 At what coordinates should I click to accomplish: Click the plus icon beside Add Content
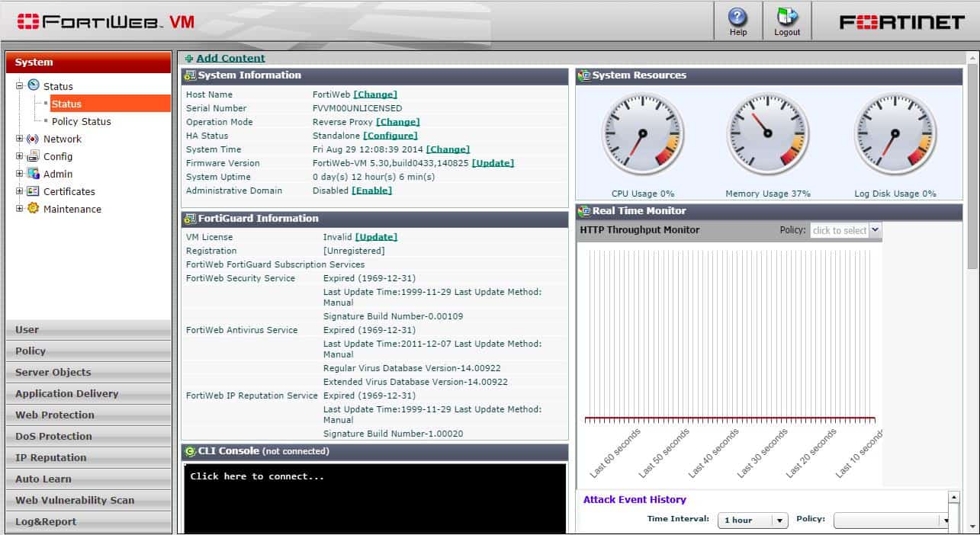[189, 59]
